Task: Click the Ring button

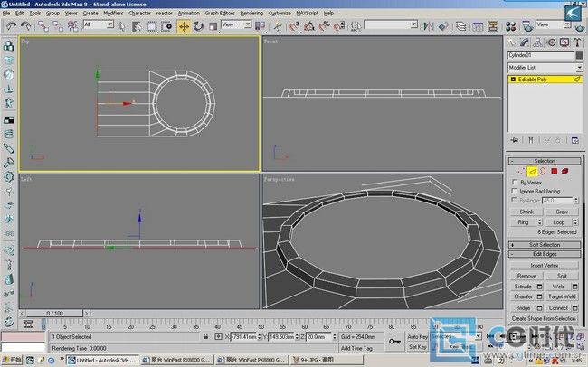Action: pyautogui.click(x=523, y=222)
